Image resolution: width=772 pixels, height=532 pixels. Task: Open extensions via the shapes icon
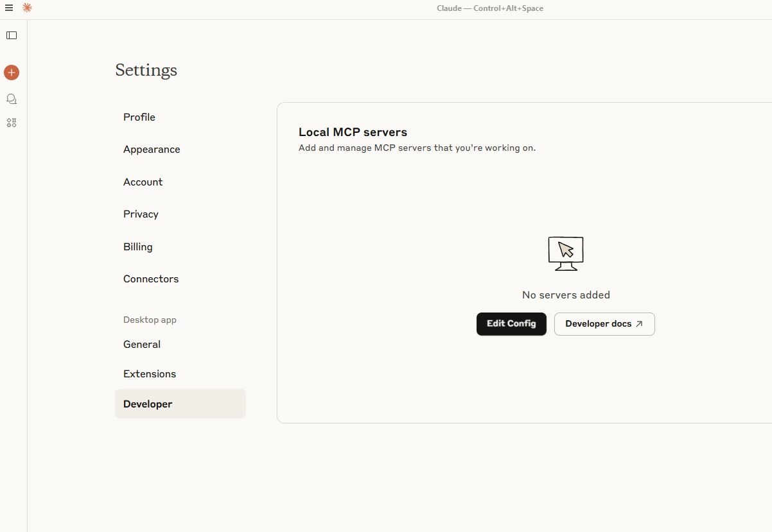pyautogui.click(x=11, y=123)
